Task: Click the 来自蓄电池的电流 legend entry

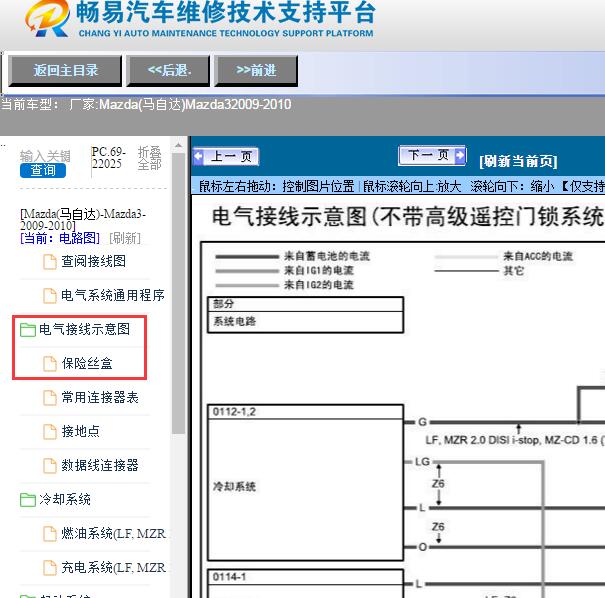Action: [x=327, y=256]
